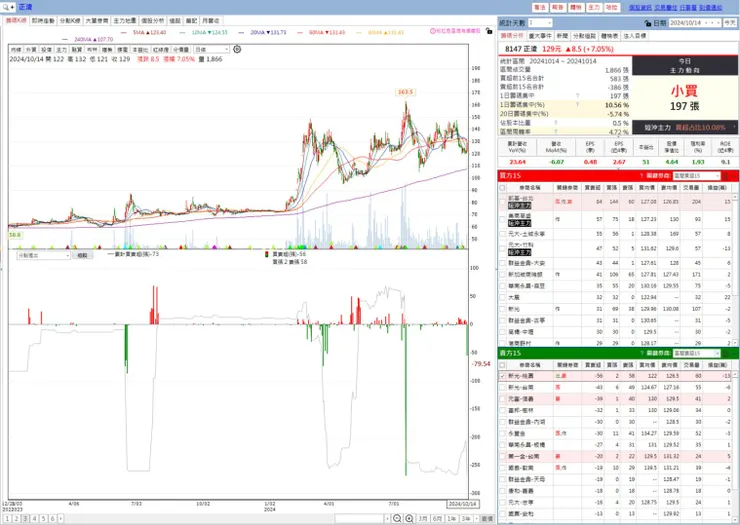Select the 群益金鼎-天母 seller row
The image size is (740, 525).
[x=616, y=479]
